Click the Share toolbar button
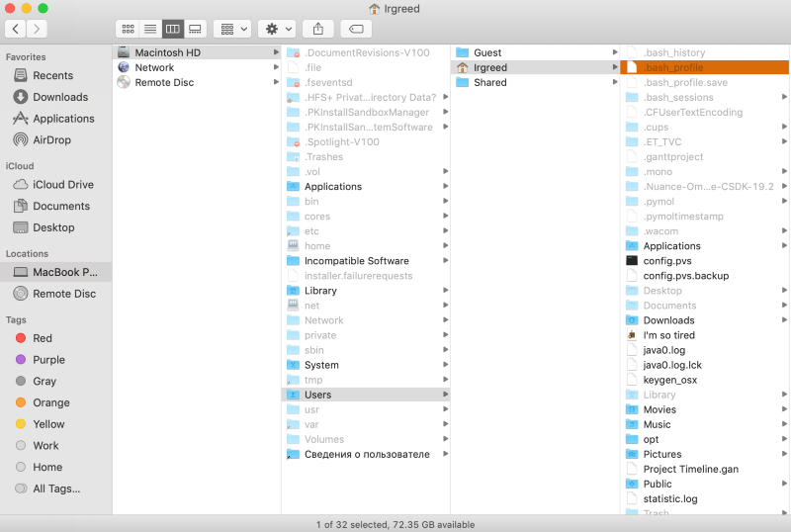 pyautogui.click(x=318, y=29)
